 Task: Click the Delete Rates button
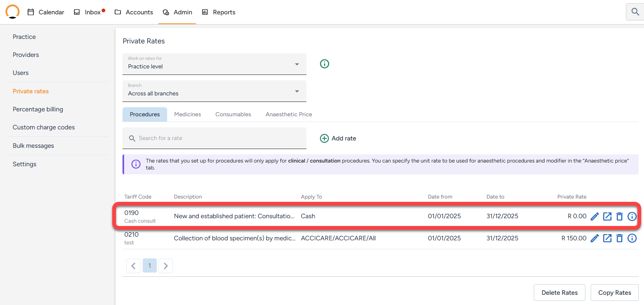560,293
